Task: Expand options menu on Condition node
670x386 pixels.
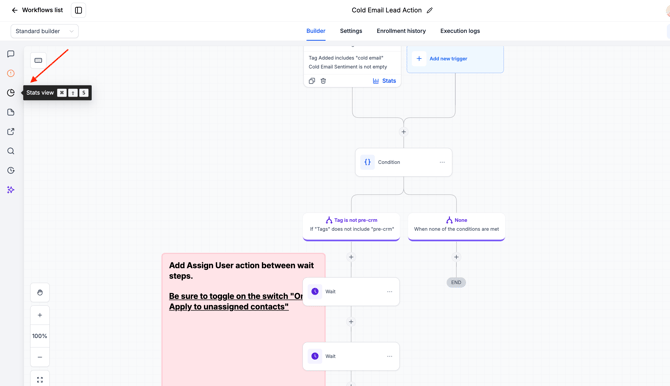Action: pyautogui.click(x=442, y=162)
